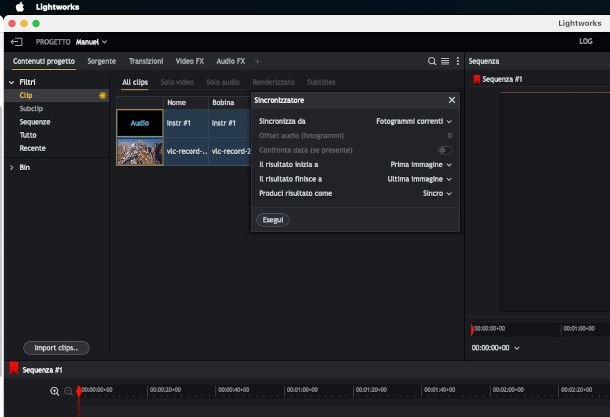This screenshot has height=417, width=610.
Task: Click the Esegui button
Action: pyautogui.click(x=273, y=220)
